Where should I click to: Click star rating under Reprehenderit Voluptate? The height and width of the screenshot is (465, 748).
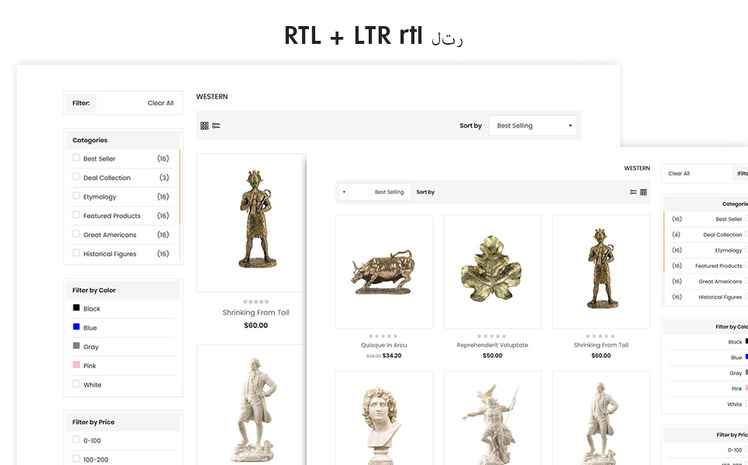pos(492,336)
